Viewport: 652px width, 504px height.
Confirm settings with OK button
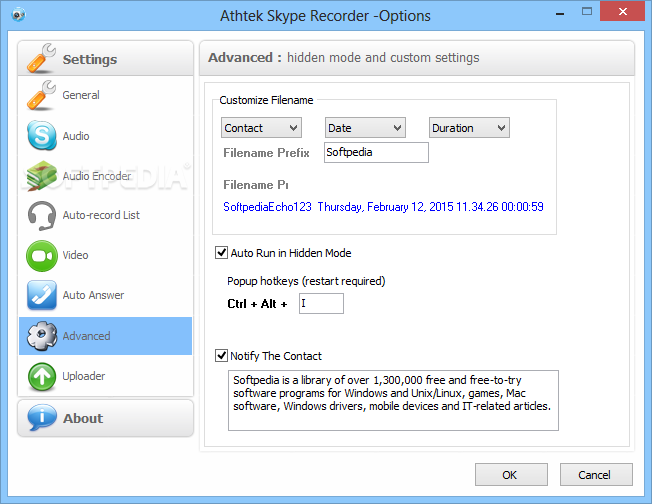pyautogui.click(x=511, y=474)
